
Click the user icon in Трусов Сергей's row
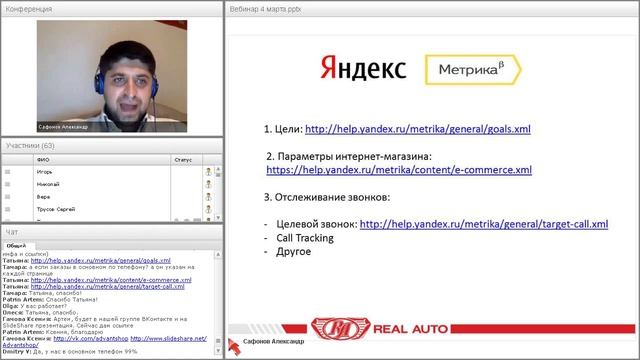[208, 209]
